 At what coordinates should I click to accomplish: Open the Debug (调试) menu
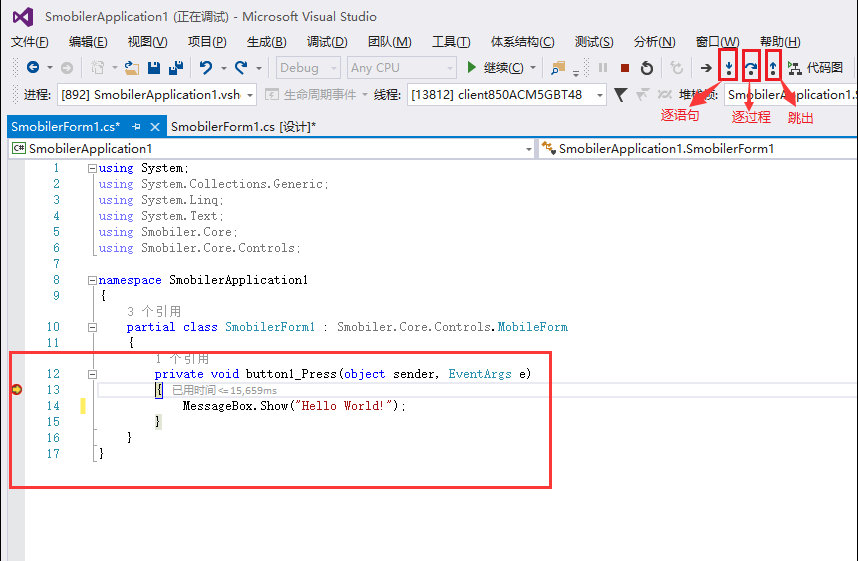(327, 42)
